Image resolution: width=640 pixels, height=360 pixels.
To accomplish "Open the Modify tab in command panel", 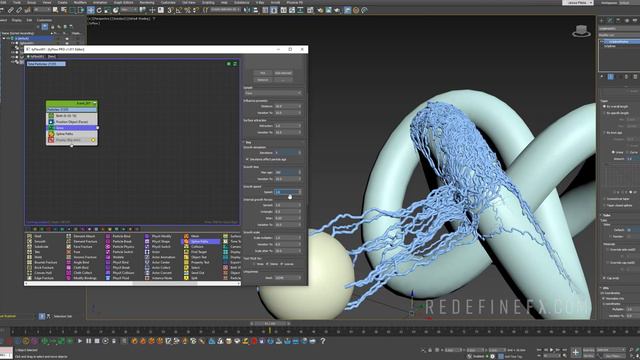I will click(x=610, y=20).
